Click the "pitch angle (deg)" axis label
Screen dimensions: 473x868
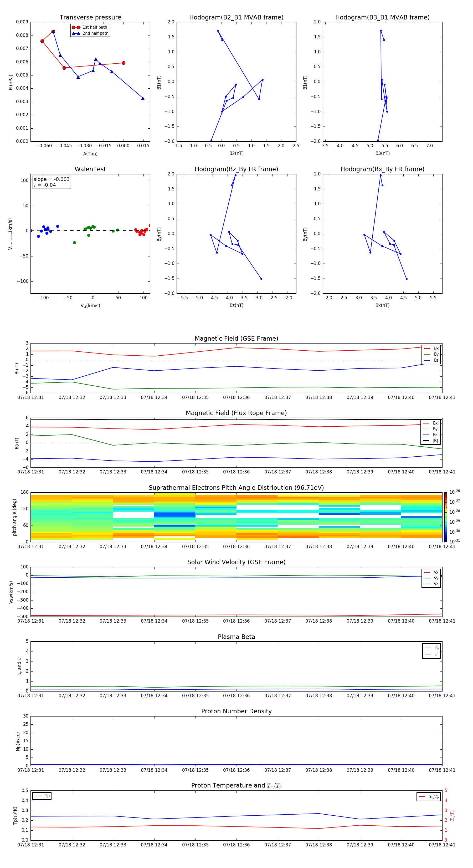coord(14,517)
